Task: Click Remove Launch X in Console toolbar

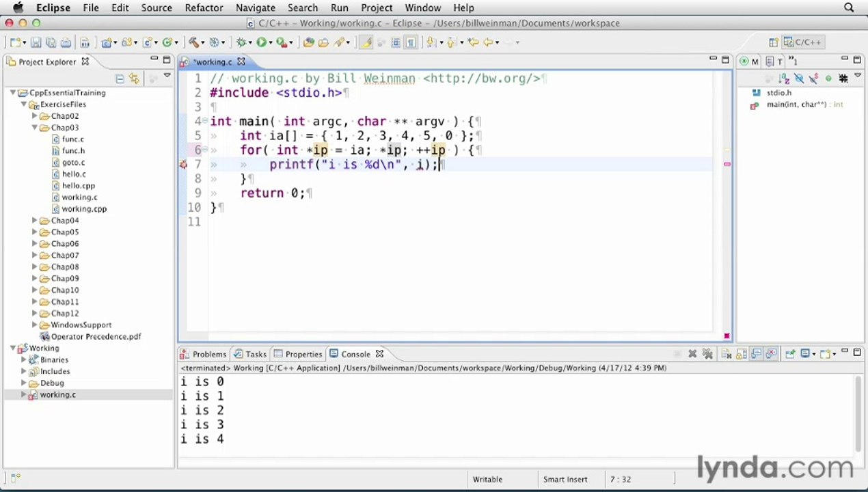Action: coord(692,354)
